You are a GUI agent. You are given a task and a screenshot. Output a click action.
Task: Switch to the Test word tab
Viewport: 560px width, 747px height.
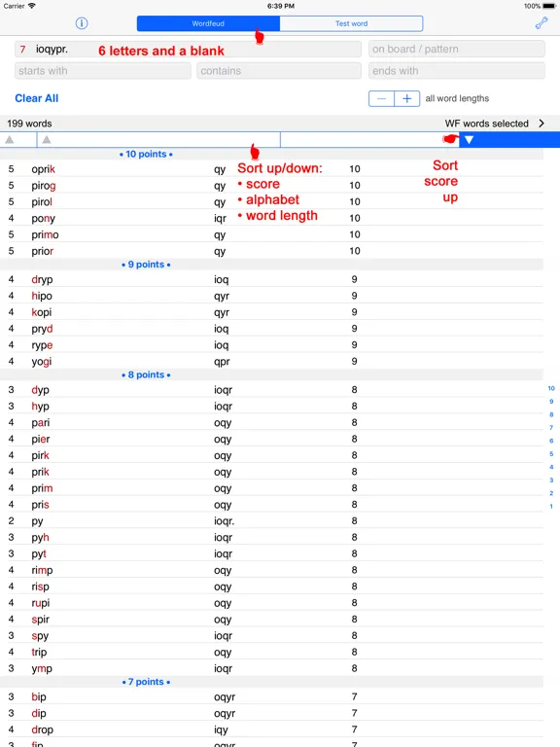[x=351, y=23]
